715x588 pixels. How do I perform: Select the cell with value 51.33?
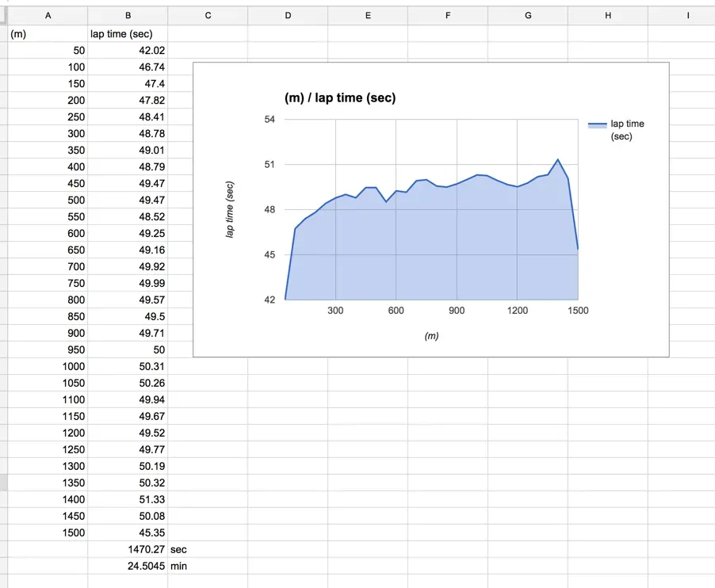(128, 499)
